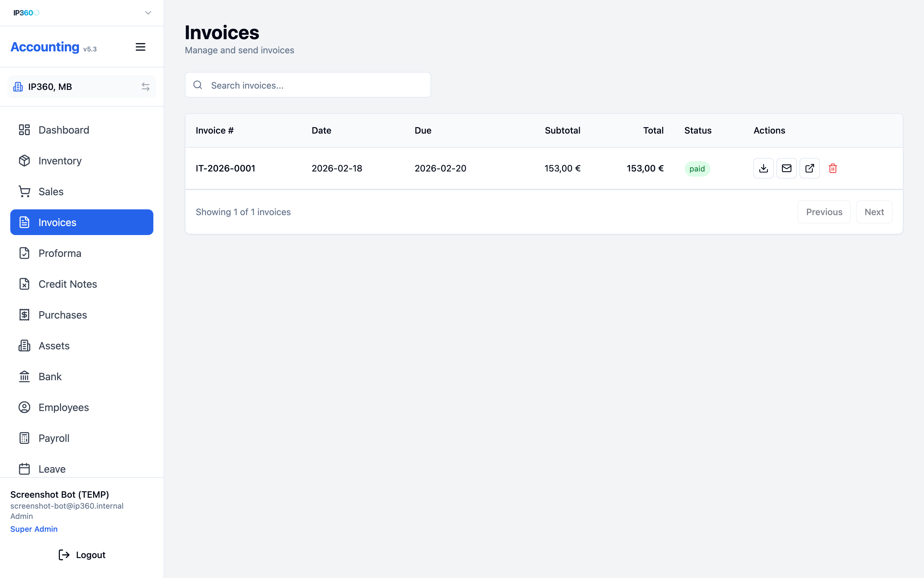Click the company building icon beside IP360, MB
This screenshot has height=578, width=924.
18,87
